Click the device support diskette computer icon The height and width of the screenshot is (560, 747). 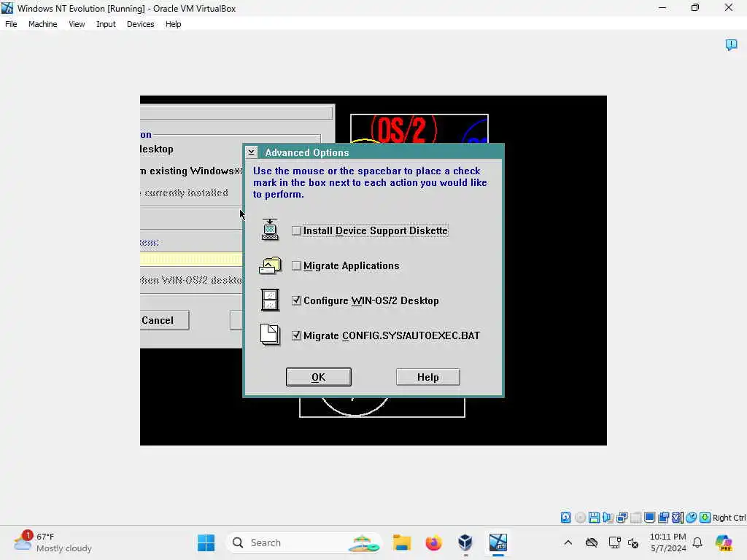click(270, 230)
